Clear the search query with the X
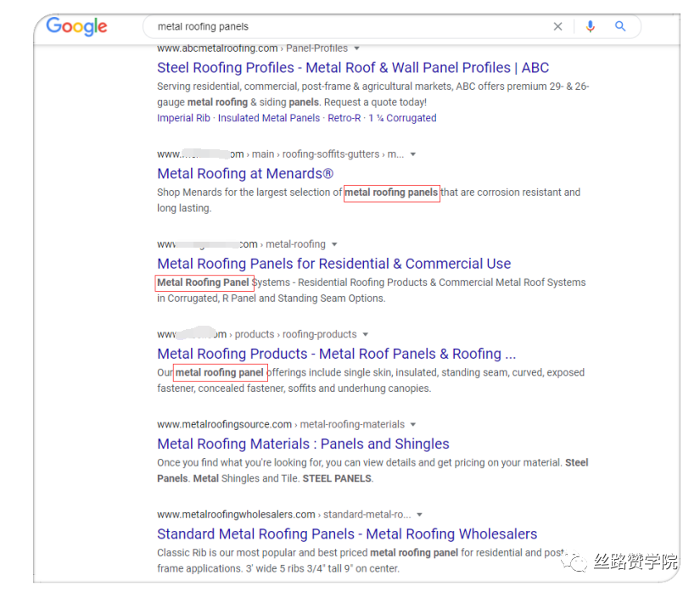Image resolution: width=700 pixels, height=592 pixels. [557, 26]
